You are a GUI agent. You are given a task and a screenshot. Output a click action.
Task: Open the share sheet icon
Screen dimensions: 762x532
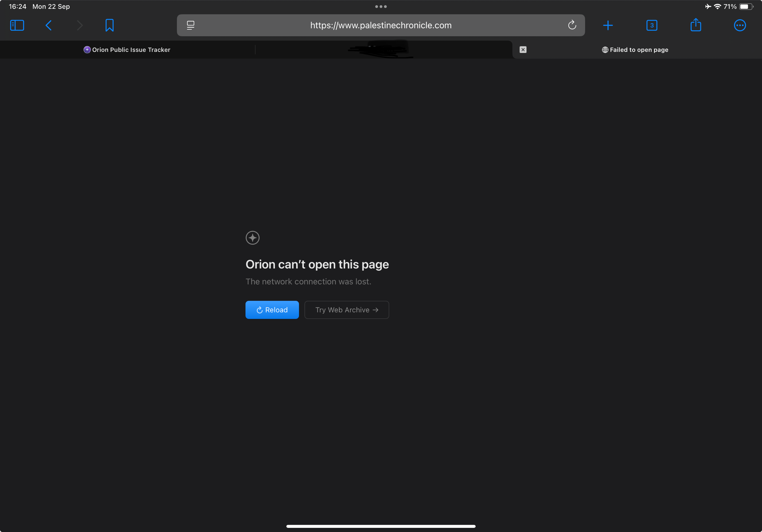coord(696,25)
